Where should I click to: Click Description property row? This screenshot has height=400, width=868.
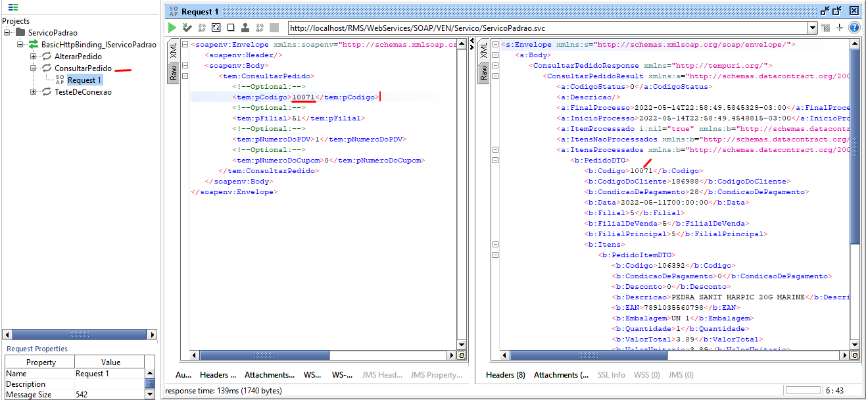75,384
